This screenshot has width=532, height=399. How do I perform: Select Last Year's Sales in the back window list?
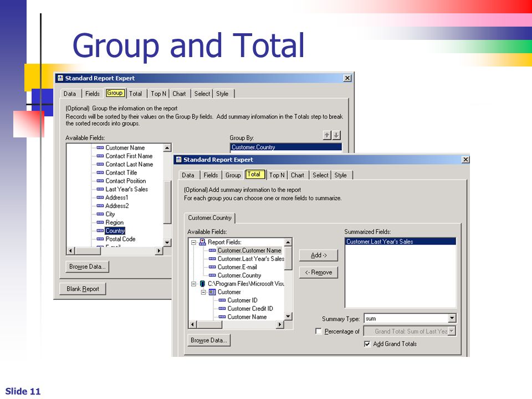pyautogui.click(x=126, y=190)
